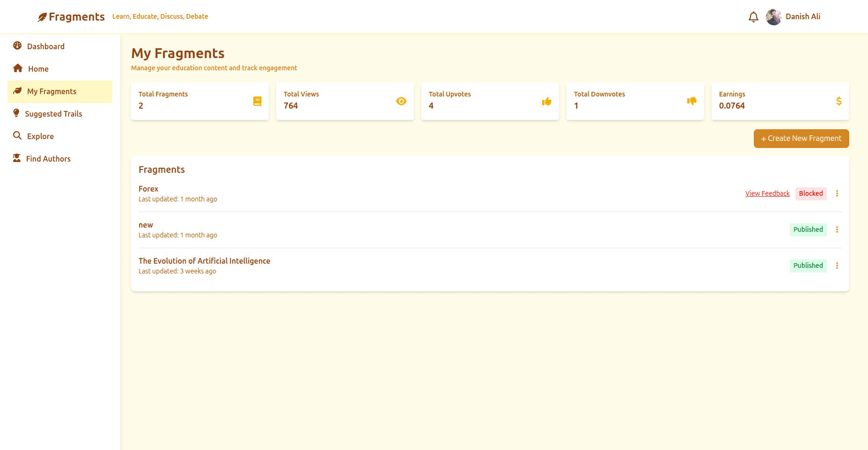Open the Dashboard from the sidebar

(x=17, y=46)
